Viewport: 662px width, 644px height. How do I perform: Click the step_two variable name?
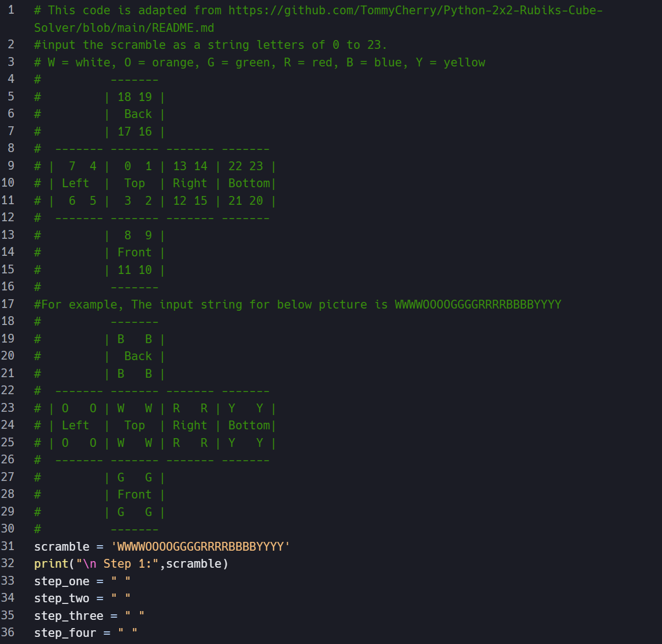[x=61, y=598]
